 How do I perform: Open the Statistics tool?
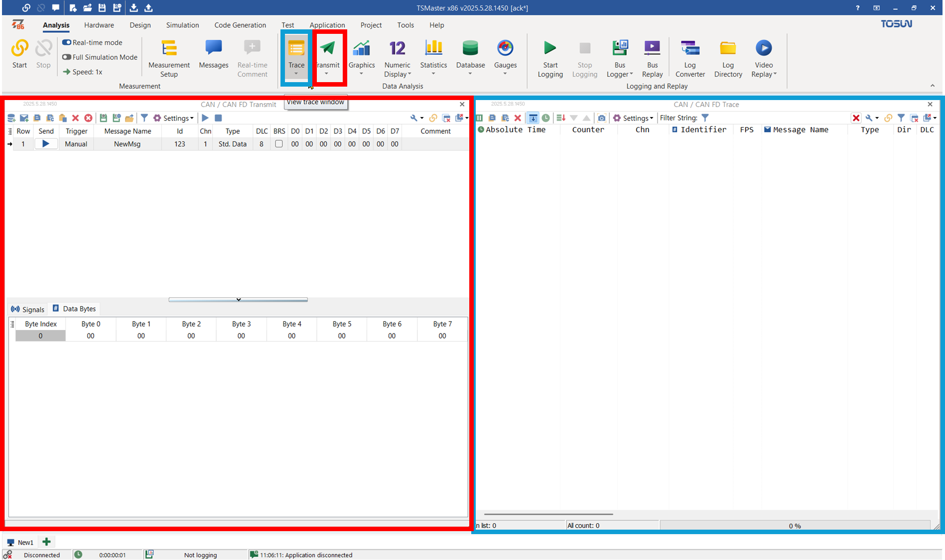pyautogui.click(x=433, y=54)
